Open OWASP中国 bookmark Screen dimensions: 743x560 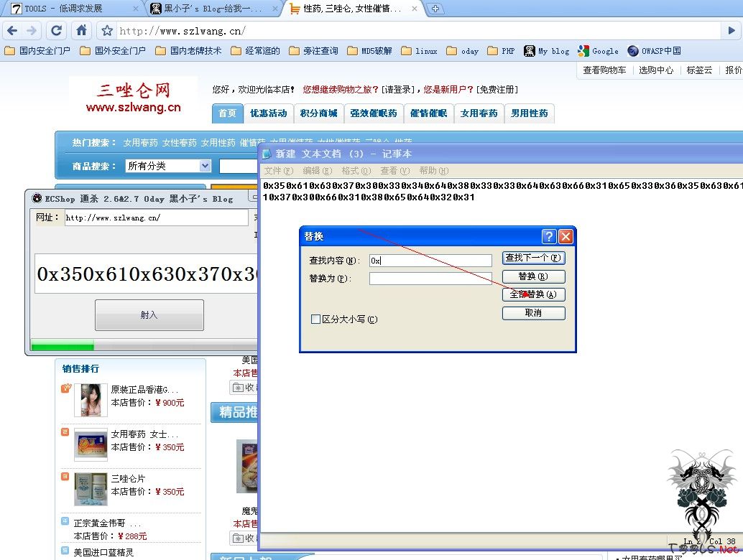pyautogui.click(x=654, y=51)
